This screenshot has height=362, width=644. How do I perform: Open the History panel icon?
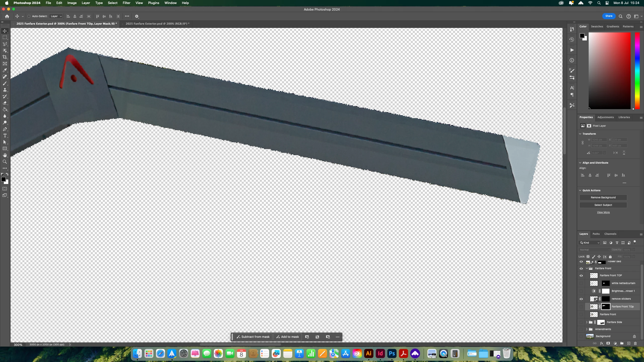pos(572,39)
